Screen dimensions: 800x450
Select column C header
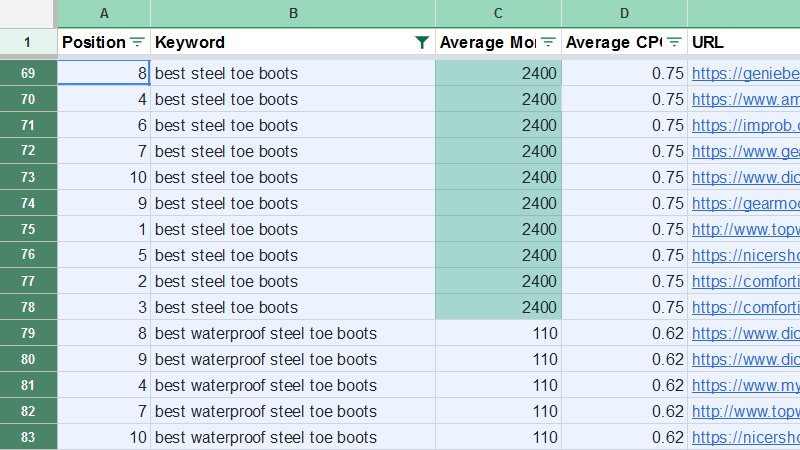tap(498, 13)
